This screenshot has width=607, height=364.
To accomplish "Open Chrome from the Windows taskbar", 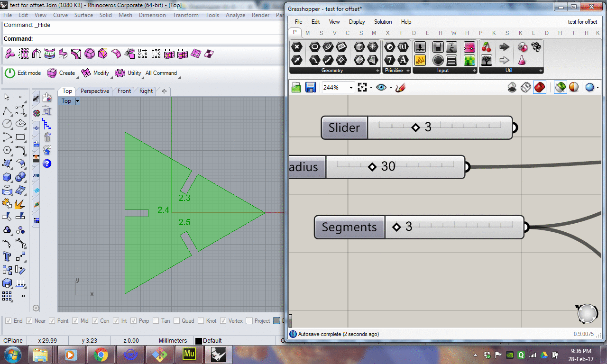I will pos(100,354).
